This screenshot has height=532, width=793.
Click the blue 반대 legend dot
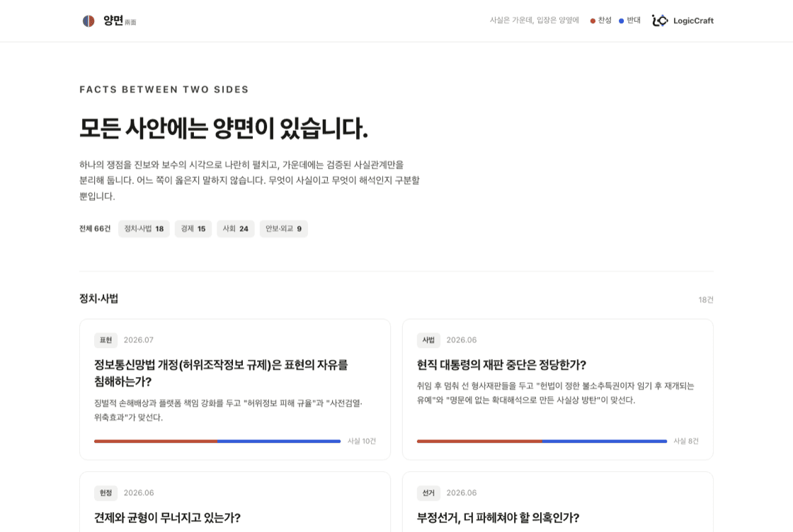(x=622, y=21)
